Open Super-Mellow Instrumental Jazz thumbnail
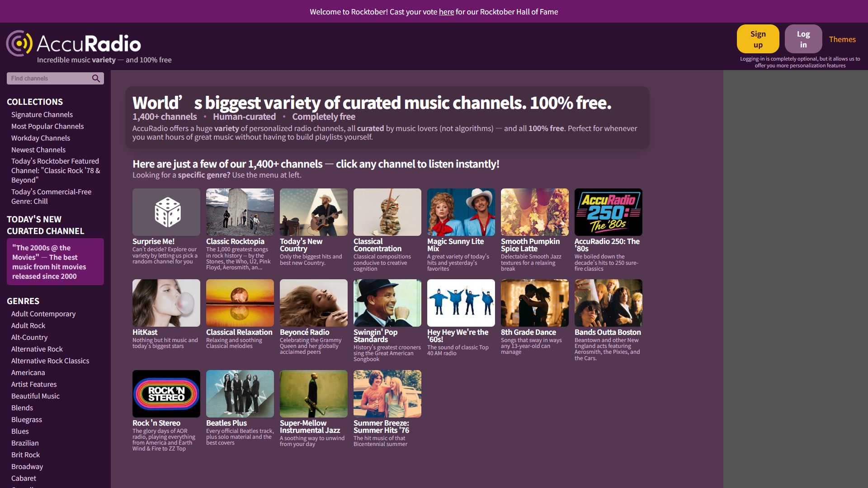The width and height of the screenshot is (868, 488). [x=314, y=394]
